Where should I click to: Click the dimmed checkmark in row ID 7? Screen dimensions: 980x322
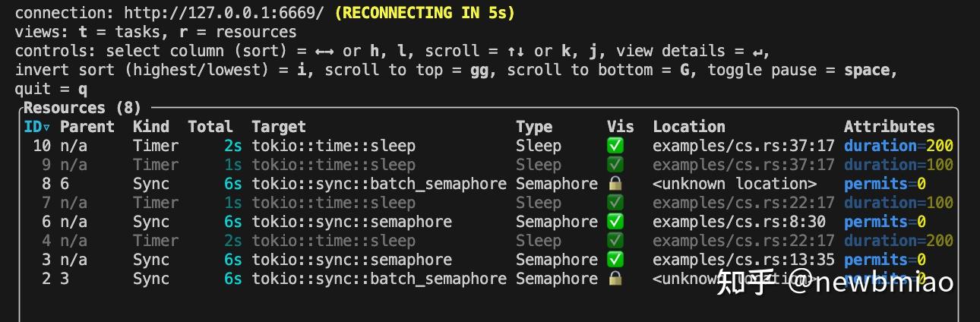615,203
